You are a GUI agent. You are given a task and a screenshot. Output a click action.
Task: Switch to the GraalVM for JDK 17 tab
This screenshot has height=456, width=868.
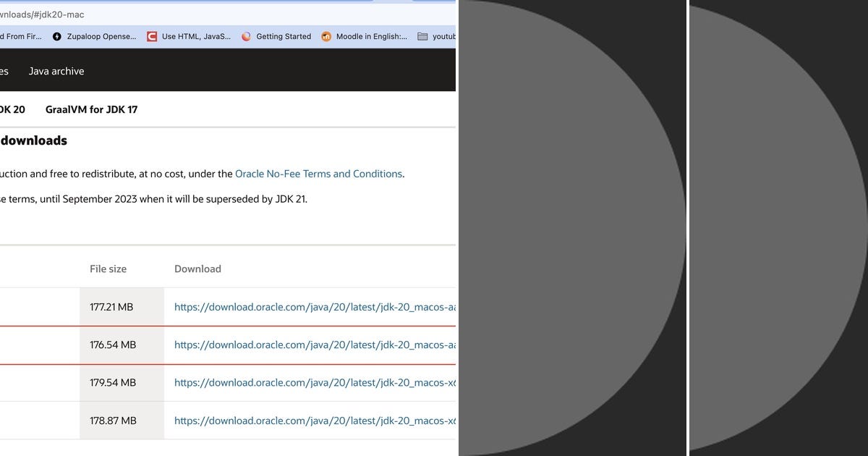[91, 109]
